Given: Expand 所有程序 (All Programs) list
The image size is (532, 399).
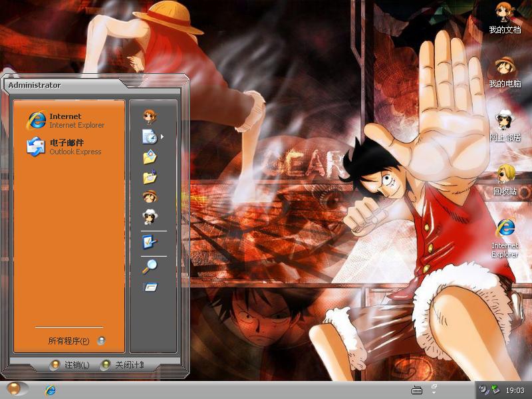Looking at the screenshot, I should click(69, 341).
